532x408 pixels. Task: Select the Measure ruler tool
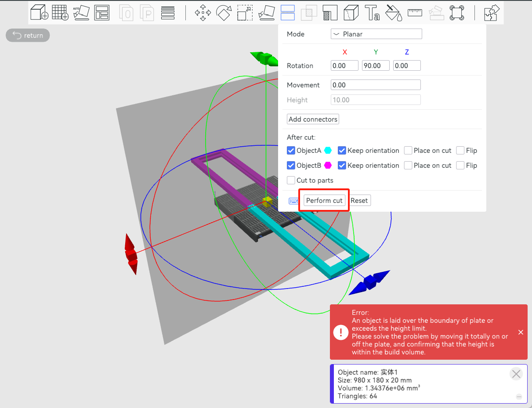click(415, 13)
